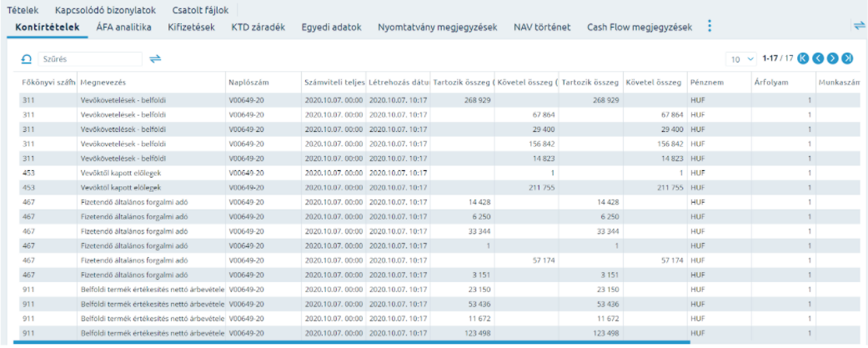Click the column swap icon next to filter
The height and width of the screenshot is (348, 868).
[x=156, y=58]
